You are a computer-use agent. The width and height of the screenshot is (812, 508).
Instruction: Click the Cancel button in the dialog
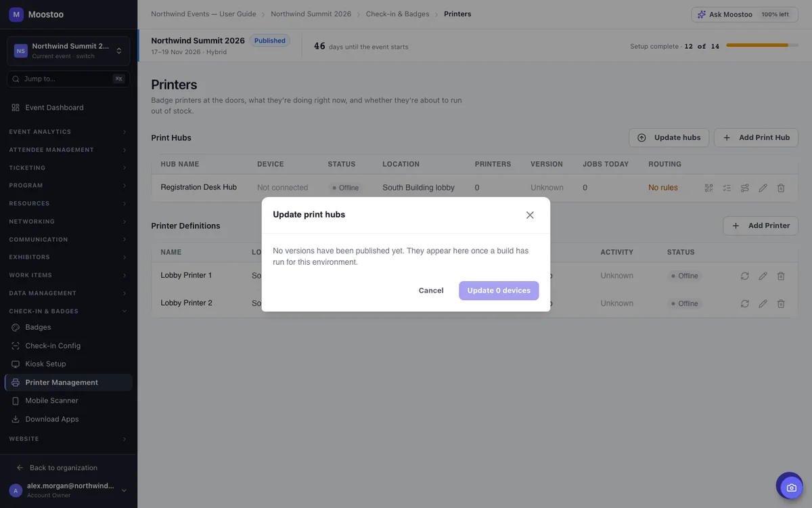[431, 291]
